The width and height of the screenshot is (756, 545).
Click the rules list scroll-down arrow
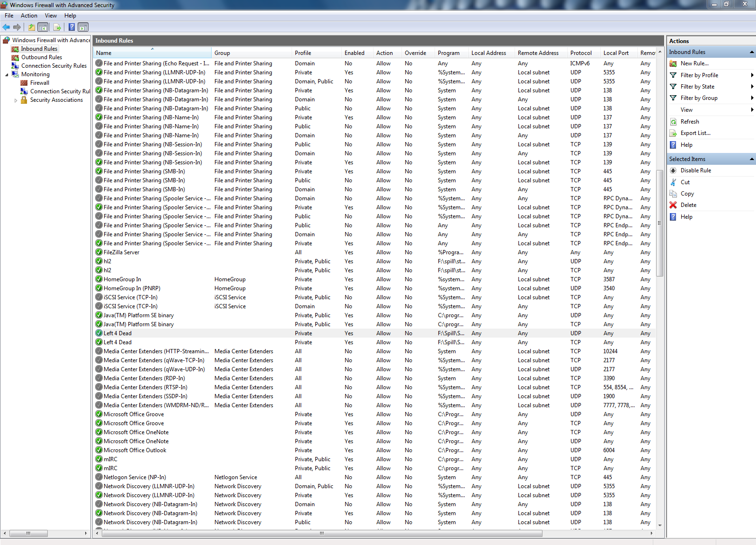(x=660, y=526)
